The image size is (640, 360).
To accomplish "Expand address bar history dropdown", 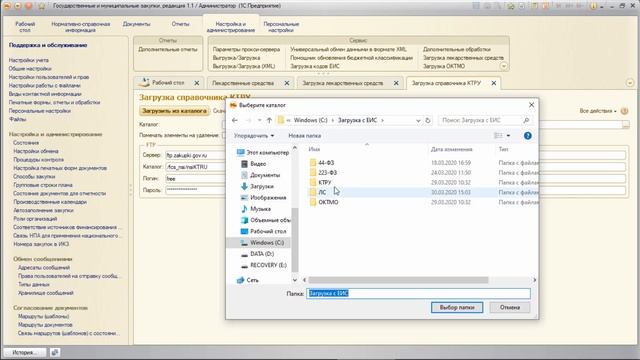I will pyautogui.click(x=418, y=120).
